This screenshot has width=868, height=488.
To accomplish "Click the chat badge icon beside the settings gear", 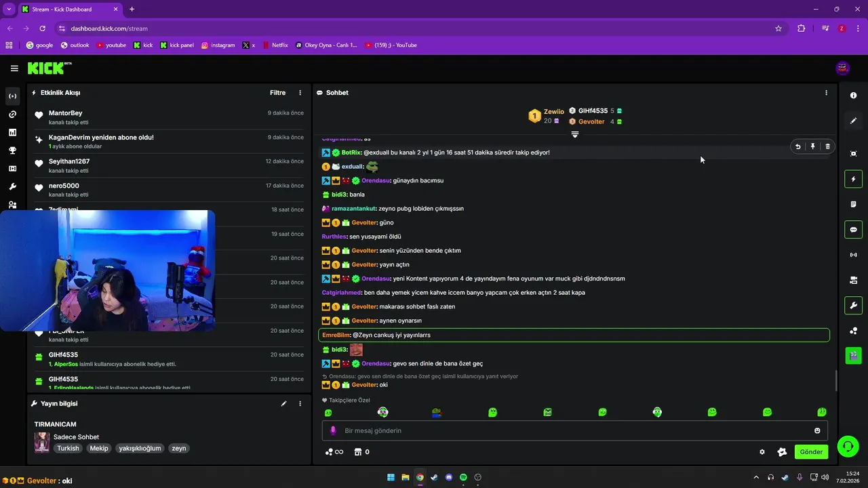I will 782,452.
